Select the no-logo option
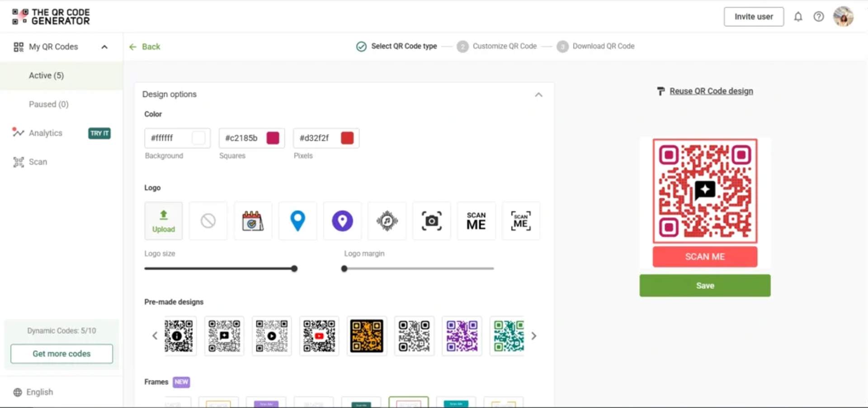The height and width of the screenshot is (408, 868). point(208,221)
